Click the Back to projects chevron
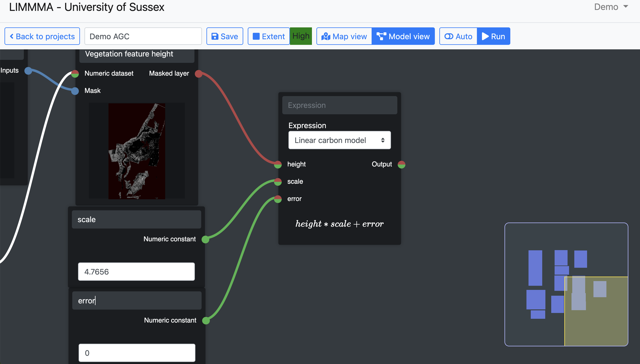 [x=11, y=36]
